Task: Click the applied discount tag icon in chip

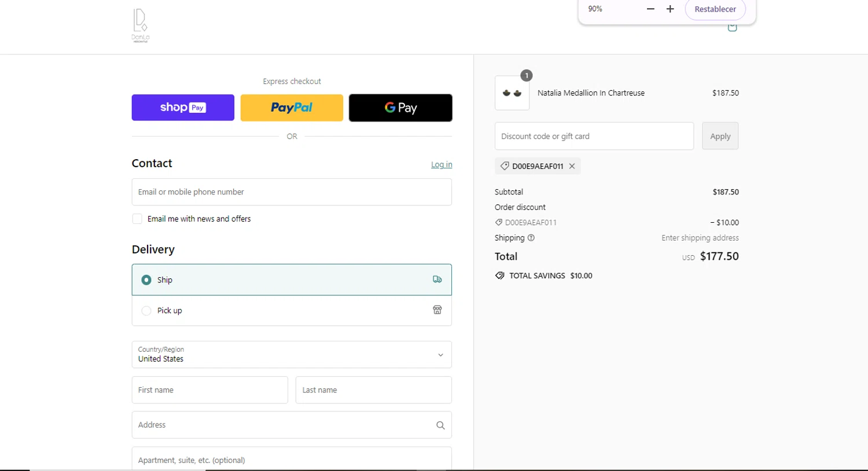Action: point(505,166)
